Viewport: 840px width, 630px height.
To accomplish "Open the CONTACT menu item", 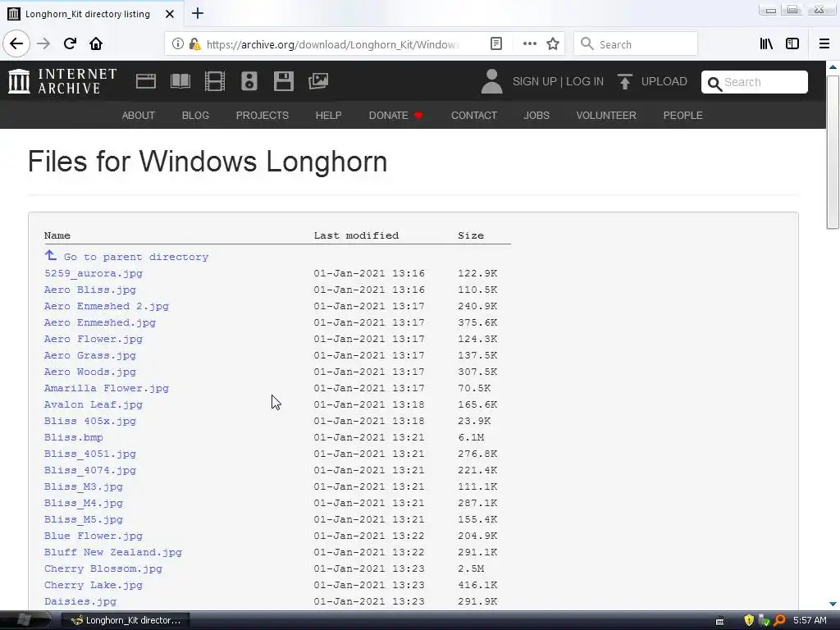I will 474,115.
